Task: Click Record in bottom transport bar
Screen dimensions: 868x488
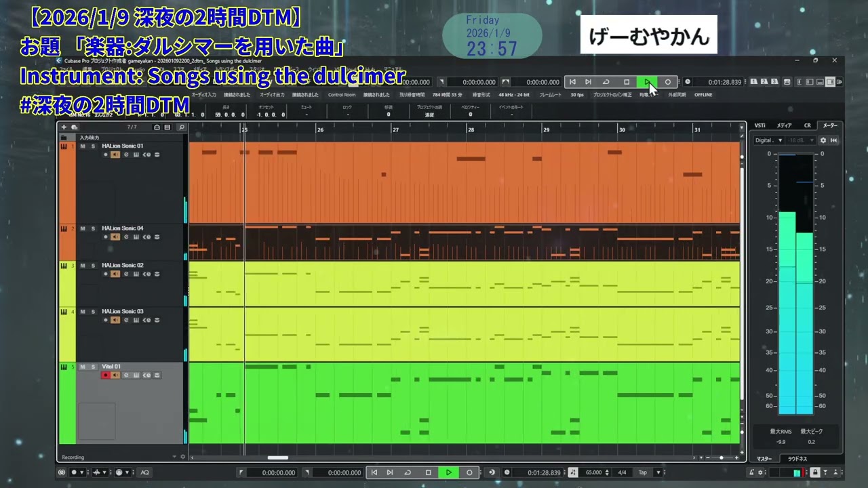Action: (469, 472)
